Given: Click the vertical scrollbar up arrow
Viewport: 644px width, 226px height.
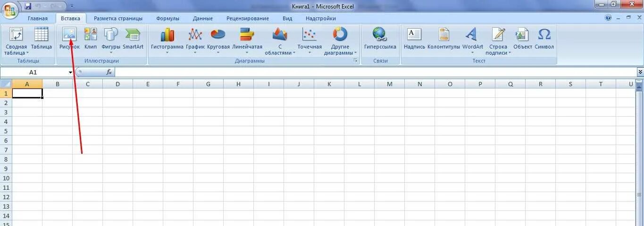Looking at the screenshot, I should pos(640,88).
